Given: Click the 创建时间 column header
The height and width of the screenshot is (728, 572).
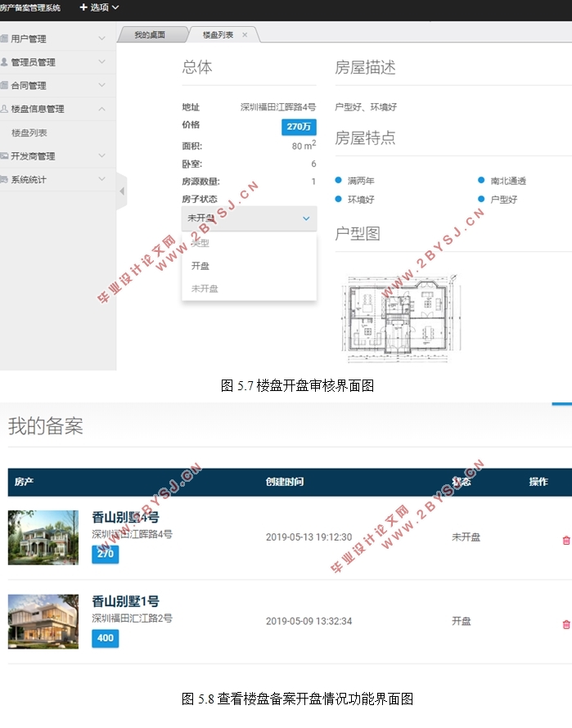Looking at the screenshot, I should [x=285, y=482].
